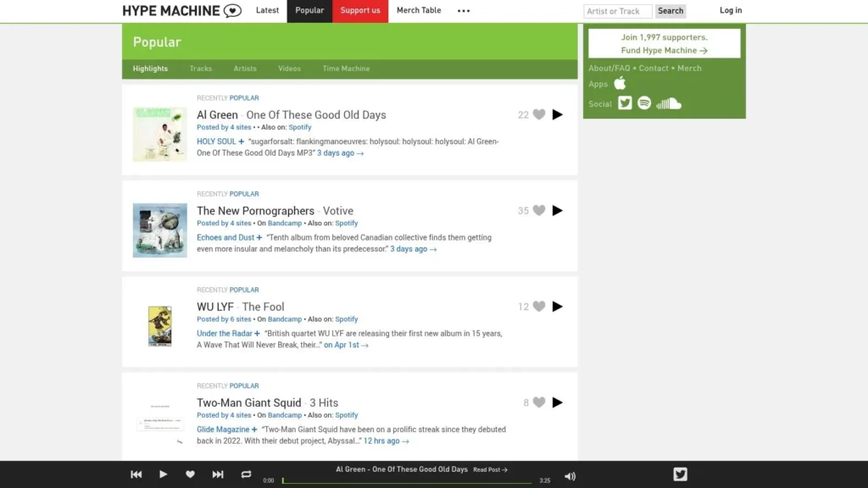Switch to Highlights tab
Viewport: 868px width, 488px height.
pos(150,69)
